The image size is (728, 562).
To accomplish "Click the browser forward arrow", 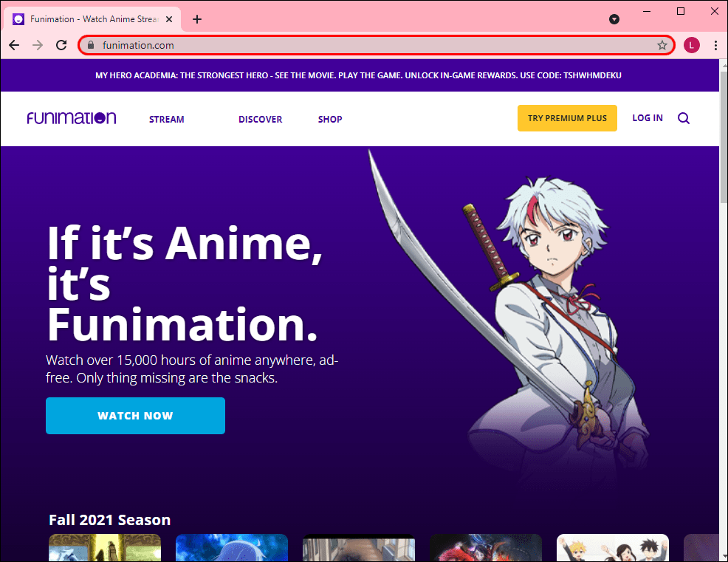I will (x=38, y=45).
